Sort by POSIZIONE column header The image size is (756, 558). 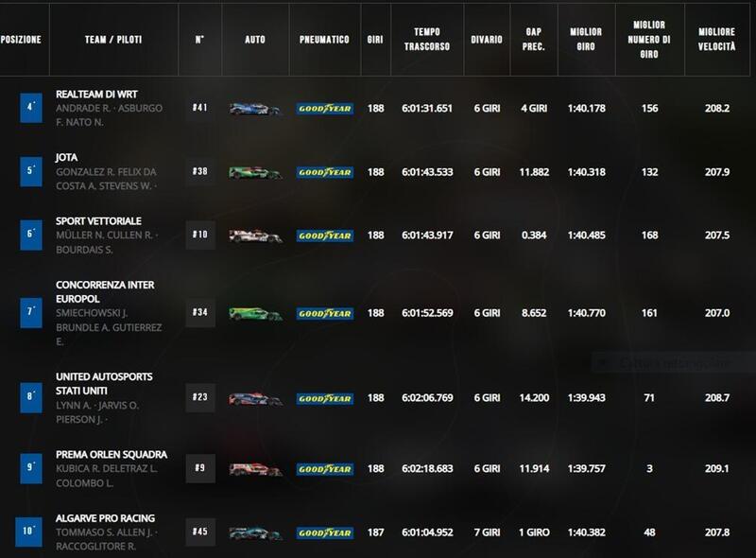[x=21, y=40]
